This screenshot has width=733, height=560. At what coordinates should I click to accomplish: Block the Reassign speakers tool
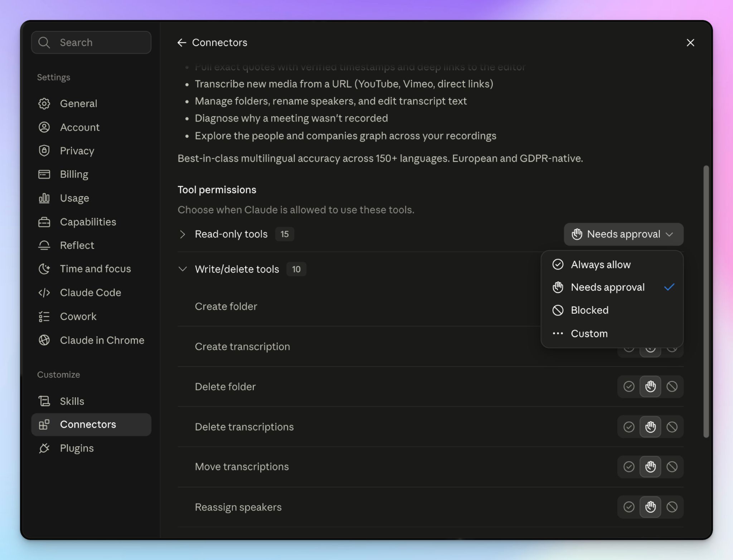(672, 507)
